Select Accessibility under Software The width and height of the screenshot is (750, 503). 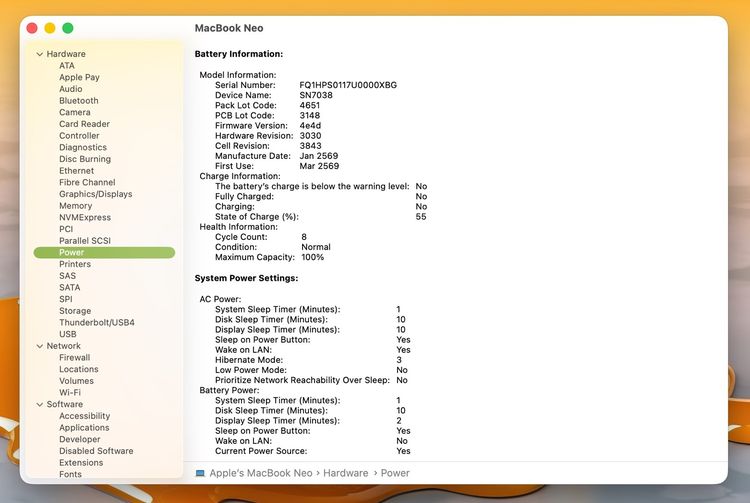click(x=84, y=416)
